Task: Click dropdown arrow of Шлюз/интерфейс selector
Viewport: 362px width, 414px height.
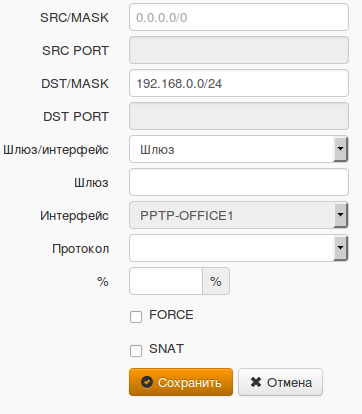Action: [340, 149]
